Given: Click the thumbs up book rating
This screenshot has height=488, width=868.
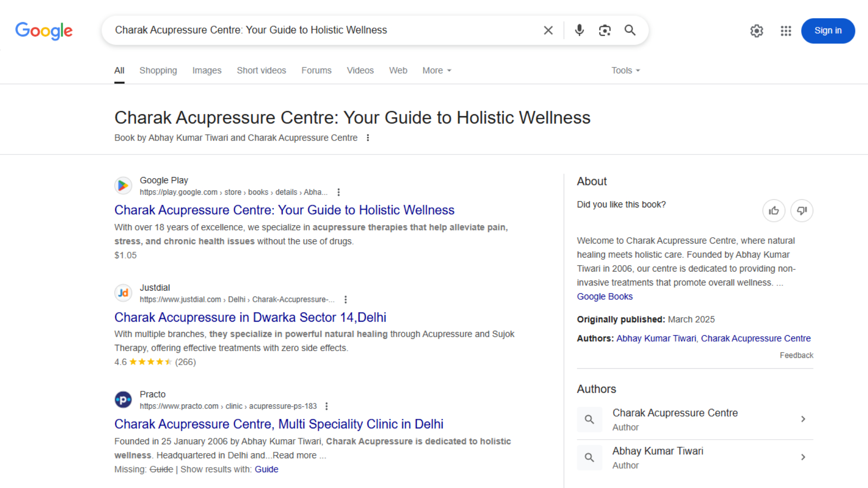Looking at the screenshot, I should 774,211.
